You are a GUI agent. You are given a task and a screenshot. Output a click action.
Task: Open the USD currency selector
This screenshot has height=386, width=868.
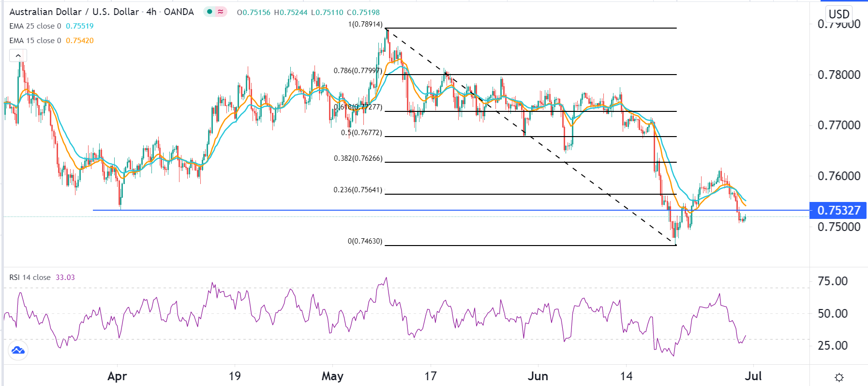(839, 14)
